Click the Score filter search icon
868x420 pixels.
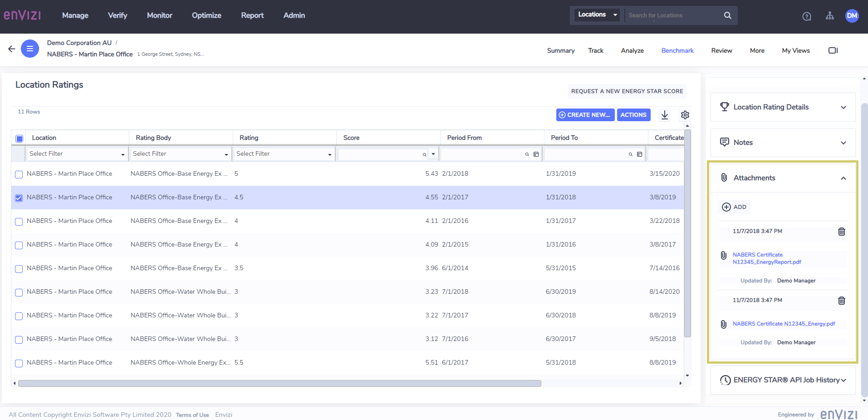pos(425,155)
